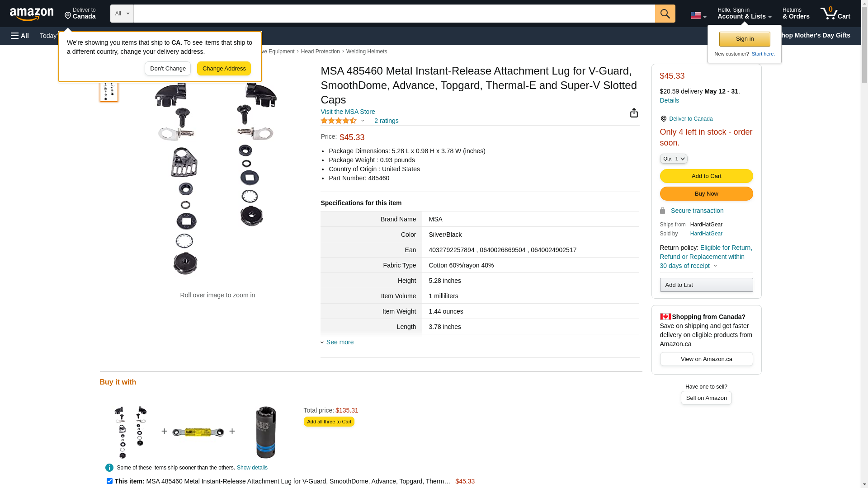
Task: Open the All hamburger menu
Action: (x=20, y=36)
